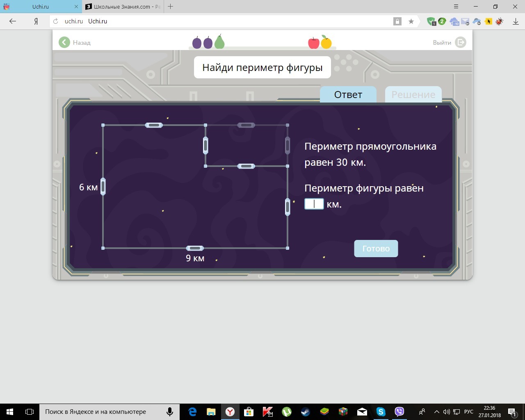
Task: Bookmark page with the star icon
Action: tap(411, 21)
